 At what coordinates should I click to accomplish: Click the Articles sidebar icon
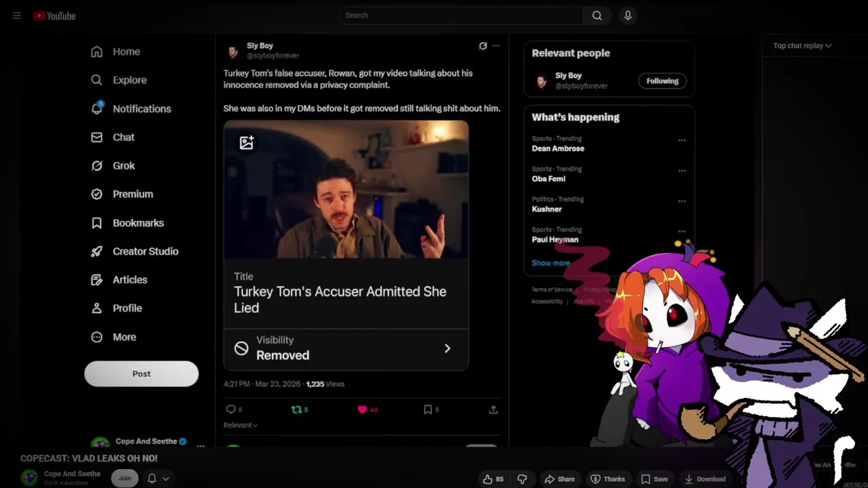97,280
